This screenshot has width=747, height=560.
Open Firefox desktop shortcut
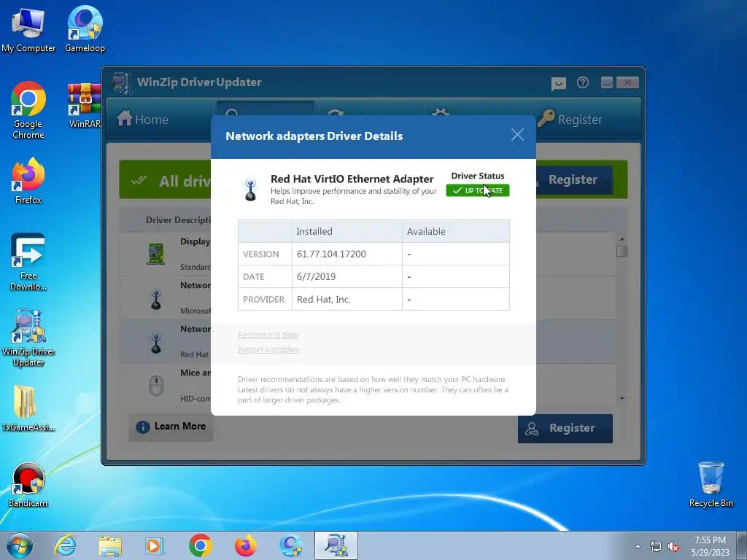tap(28, 181)
